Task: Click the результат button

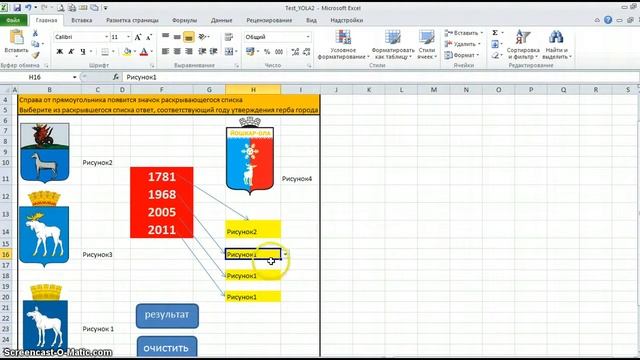Action: tap(167, 316)
